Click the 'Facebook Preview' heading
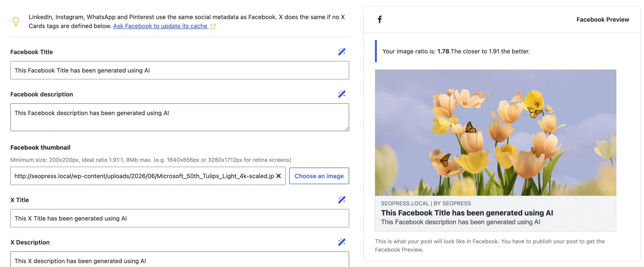 [602, 20]
